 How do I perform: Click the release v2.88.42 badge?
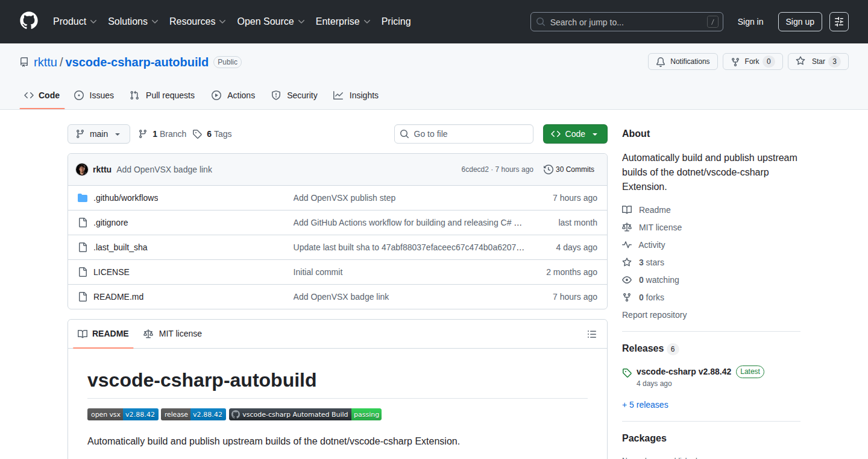[x=193, y=414]
